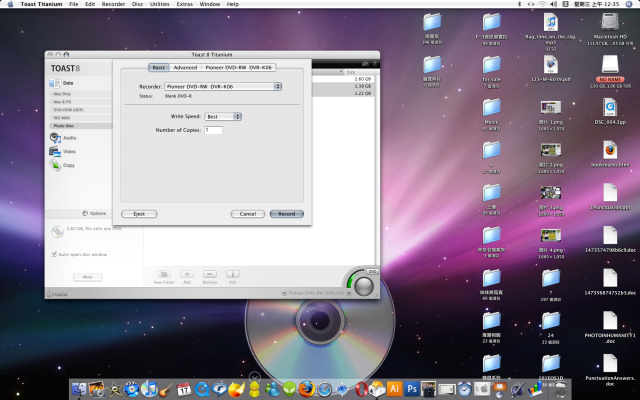Choose the Mac Only disc format

(80, 94)
